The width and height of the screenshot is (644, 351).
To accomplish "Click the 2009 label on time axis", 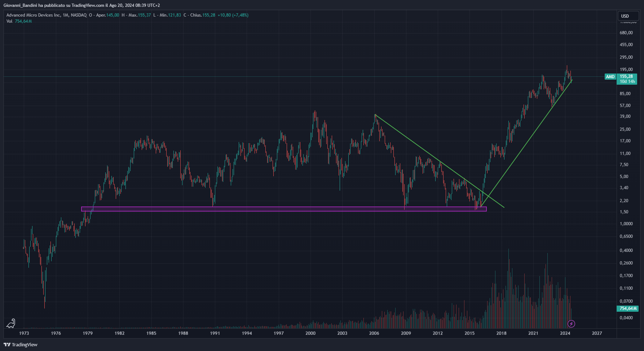I will pos(406,333).
